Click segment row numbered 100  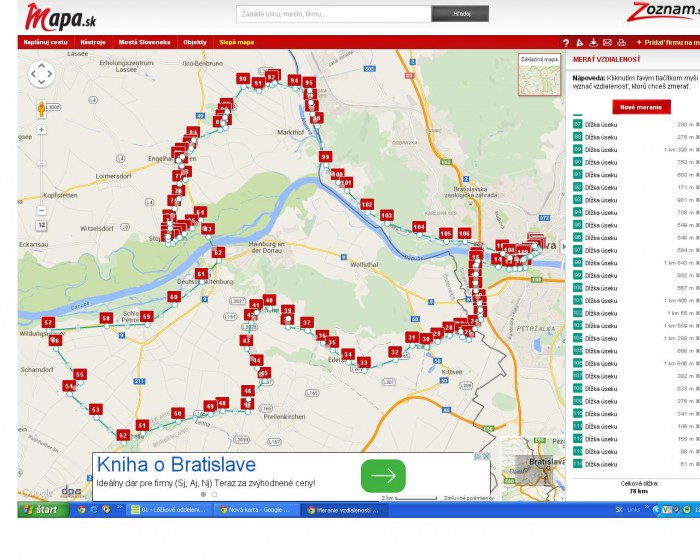[636, 288]
